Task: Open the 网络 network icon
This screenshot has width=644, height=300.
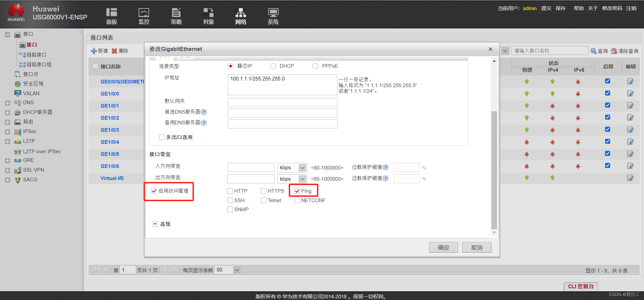Action: [240, 16]
